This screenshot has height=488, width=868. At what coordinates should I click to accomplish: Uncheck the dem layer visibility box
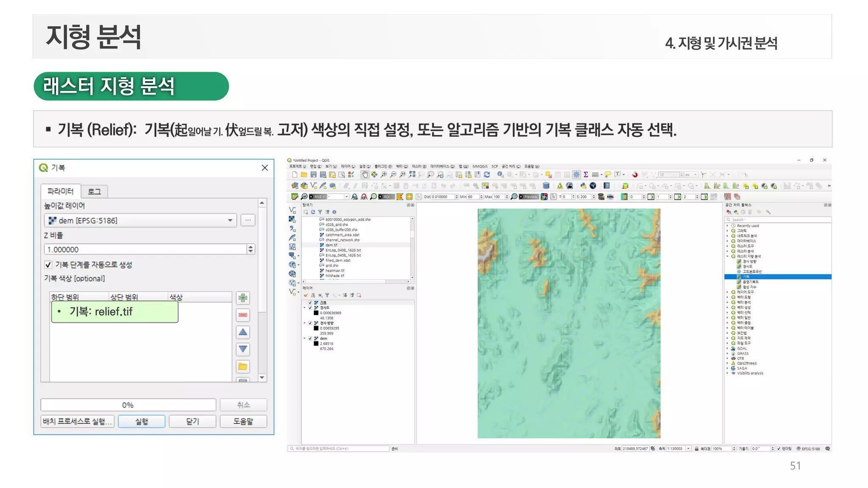[x=310, y=338]
